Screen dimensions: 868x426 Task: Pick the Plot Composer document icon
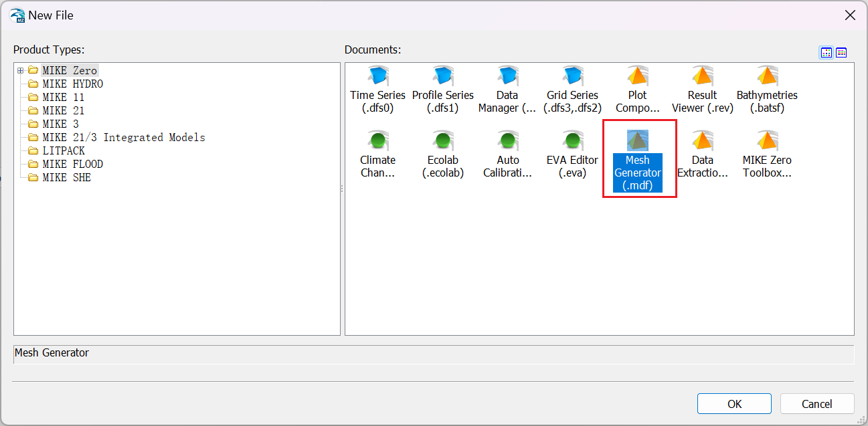tap(638, 76)
